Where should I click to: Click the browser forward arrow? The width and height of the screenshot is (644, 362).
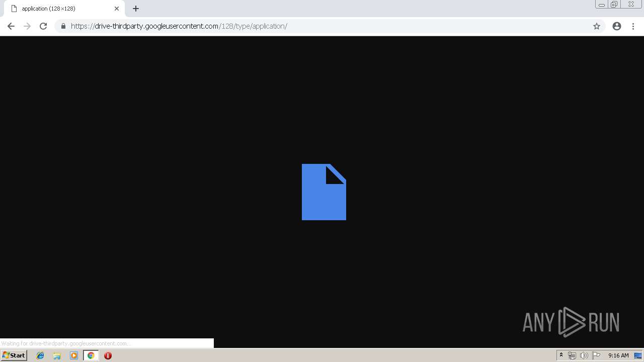[x=27, y=26]
